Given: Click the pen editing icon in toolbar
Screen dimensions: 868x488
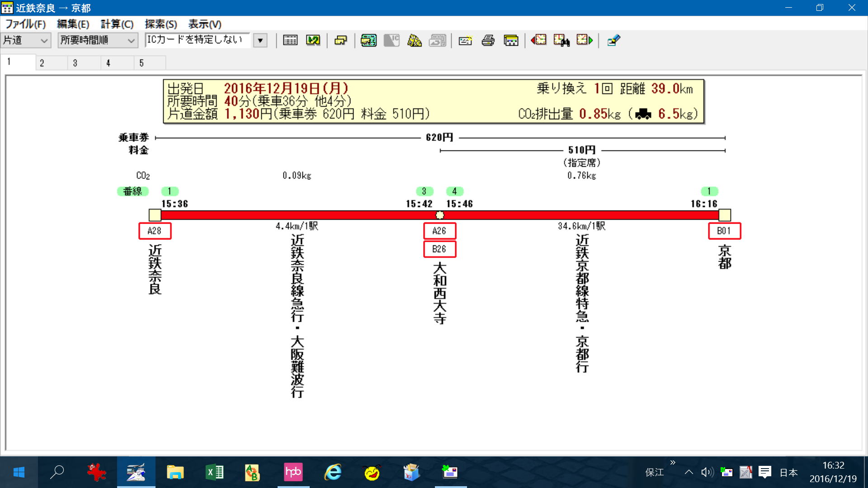Looking at the screenshot, I should 613,40.
